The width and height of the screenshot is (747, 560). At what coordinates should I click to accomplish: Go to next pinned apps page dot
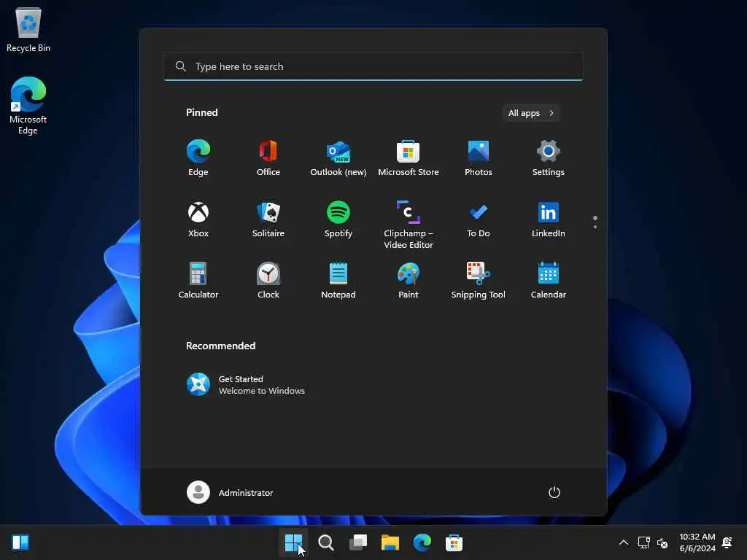(595, 227)
